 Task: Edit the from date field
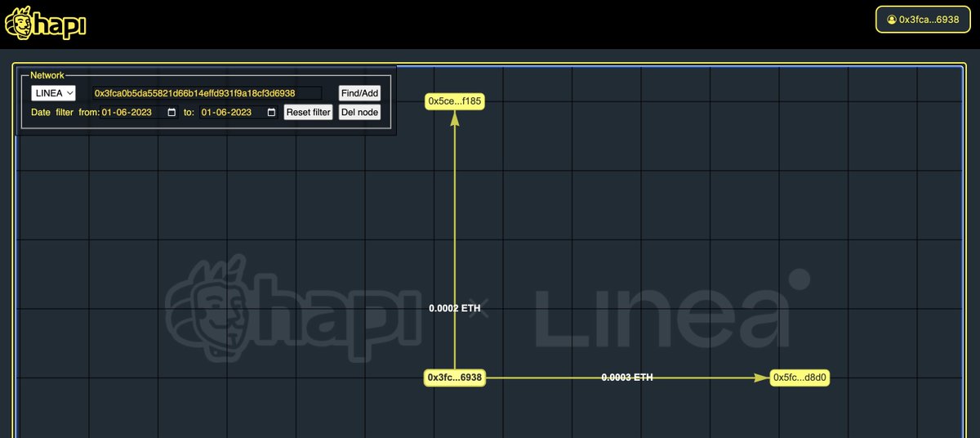pos(140,112)
